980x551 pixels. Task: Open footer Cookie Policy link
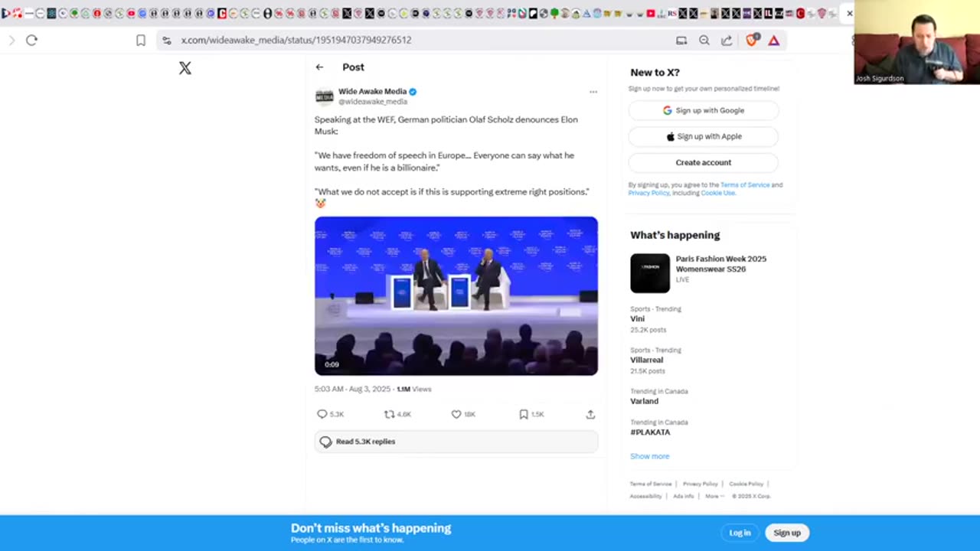tap(746, 484)
